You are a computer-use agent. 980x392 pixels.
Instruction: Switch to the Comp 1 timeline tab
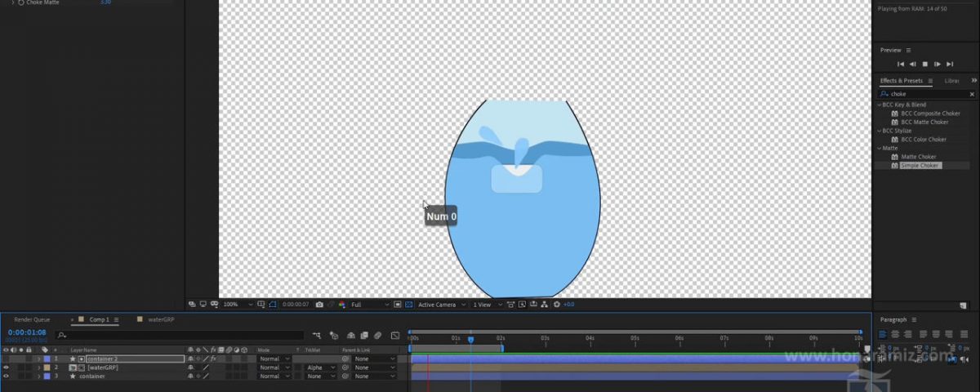(99, 319)
